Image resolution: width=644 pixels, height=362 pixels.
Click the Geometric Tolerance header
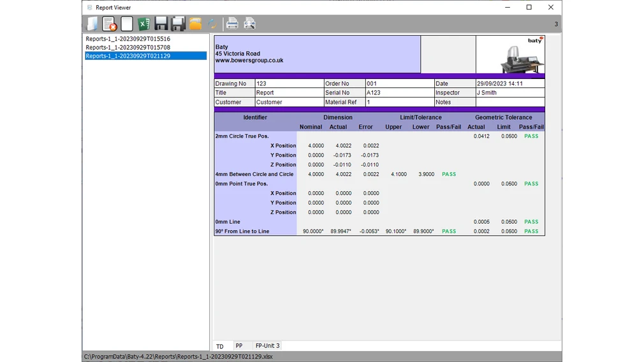click(504, 117)
